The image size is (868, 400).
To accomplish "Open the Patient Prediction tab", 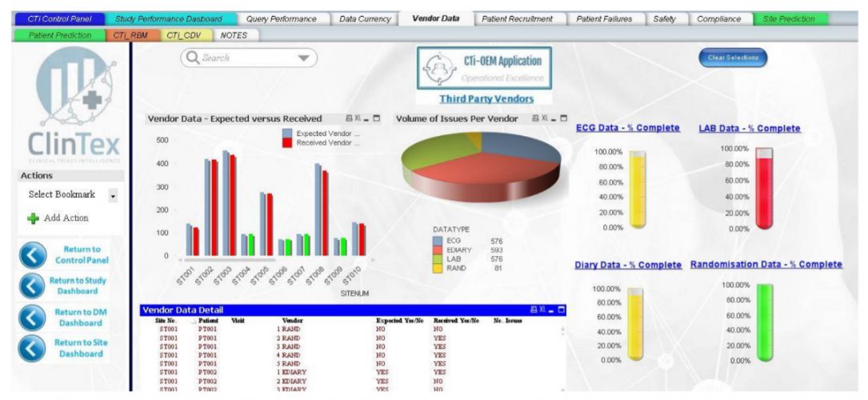I will [x=58, y=35].
